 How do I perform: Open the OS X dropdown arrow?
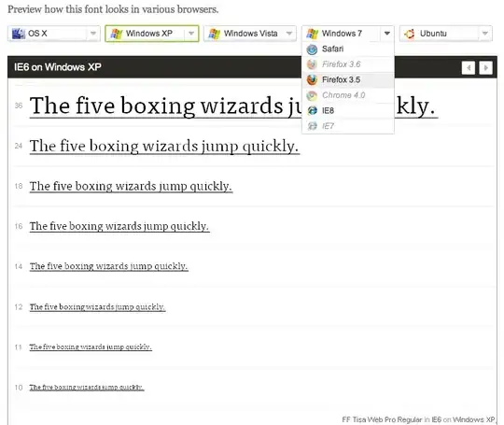coord(93,34)
